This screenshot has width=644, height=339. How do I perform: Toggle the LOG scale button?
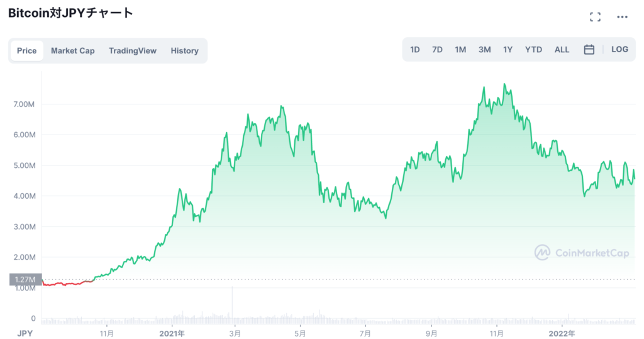(x=619, y=50)
